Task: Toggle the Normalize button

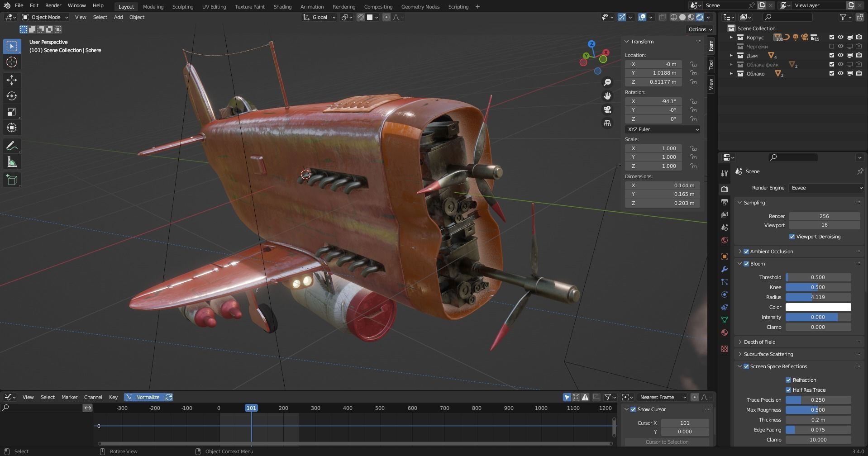Action: [143, 397]
